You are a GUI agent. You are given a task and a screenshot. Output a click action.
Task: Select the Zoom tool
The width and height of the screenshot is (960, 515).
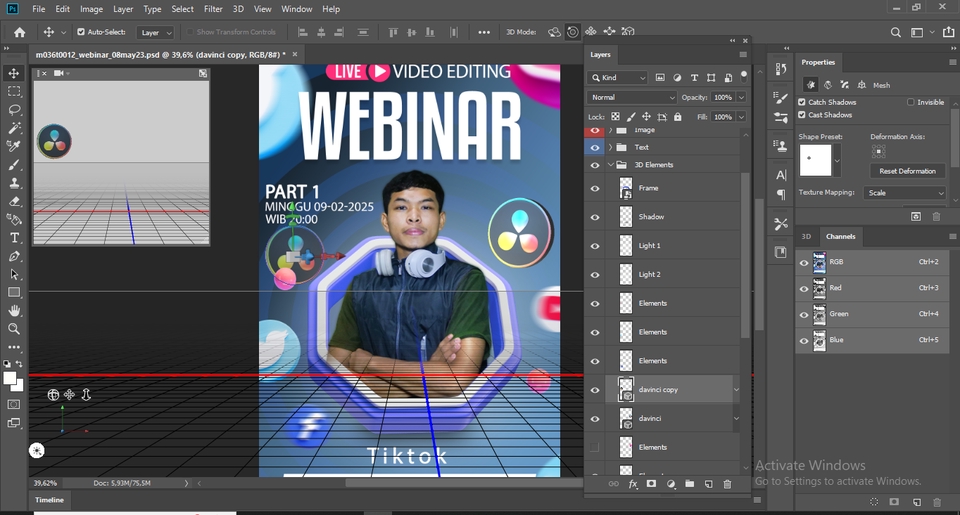click(x=13, y=329)
